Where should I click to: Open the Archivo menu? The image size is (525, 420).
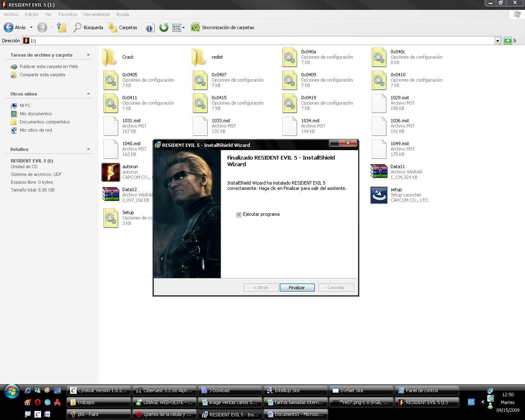11,14
